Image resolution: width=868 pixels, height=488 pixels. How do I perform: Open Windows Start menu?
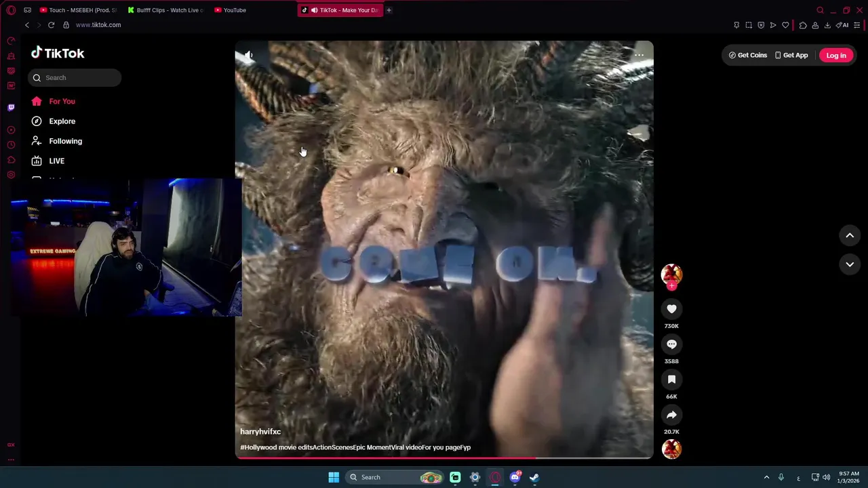pyautogui.click(x=334, y=477)
